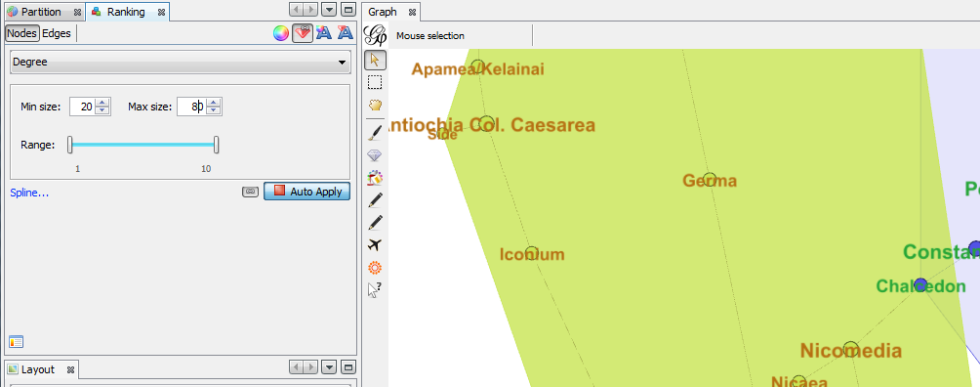Maximize the Ranking panel window
The width and height of the screenshot is (980, 387).
coord(348,10)
